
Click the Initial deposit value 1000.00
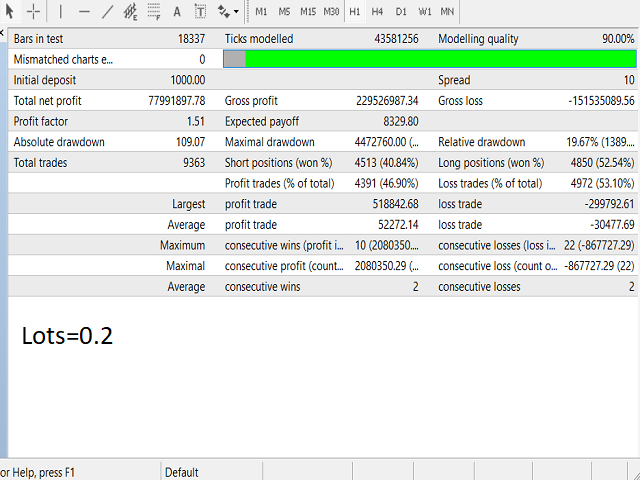coord(188,80)
